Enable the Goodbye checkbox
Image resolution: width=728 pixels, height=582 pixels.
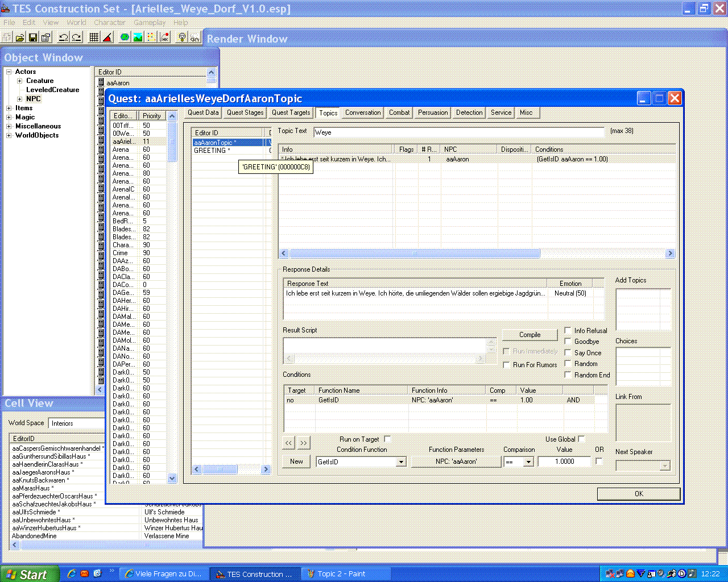(568, 341)
